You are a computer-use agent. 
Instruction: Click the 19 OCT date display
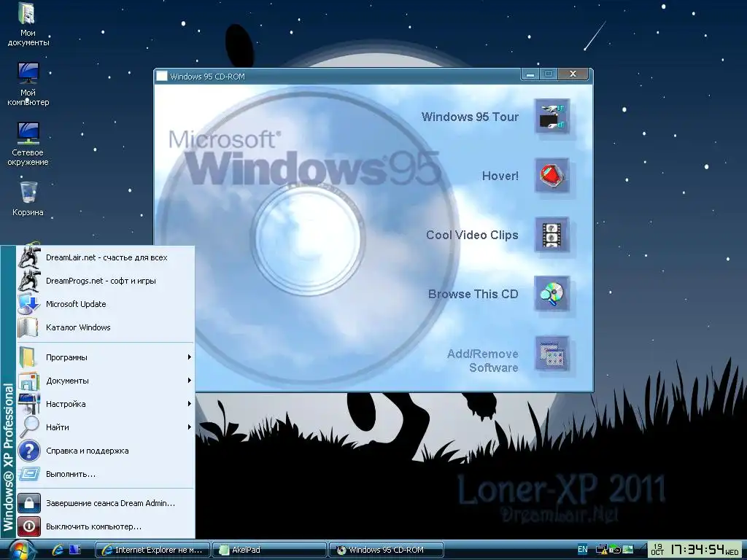[x=657, y=550]
